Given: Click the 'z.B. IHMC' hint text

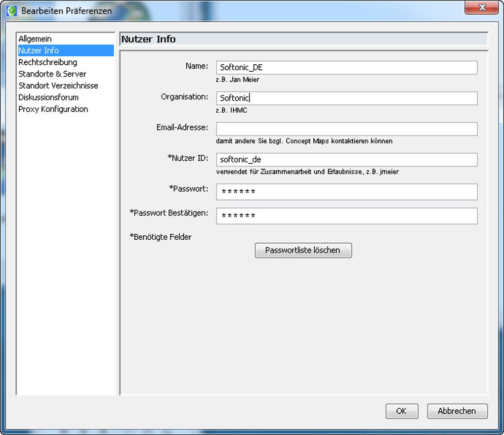Looking at the screenshot, I should click(x=231, y=110).
